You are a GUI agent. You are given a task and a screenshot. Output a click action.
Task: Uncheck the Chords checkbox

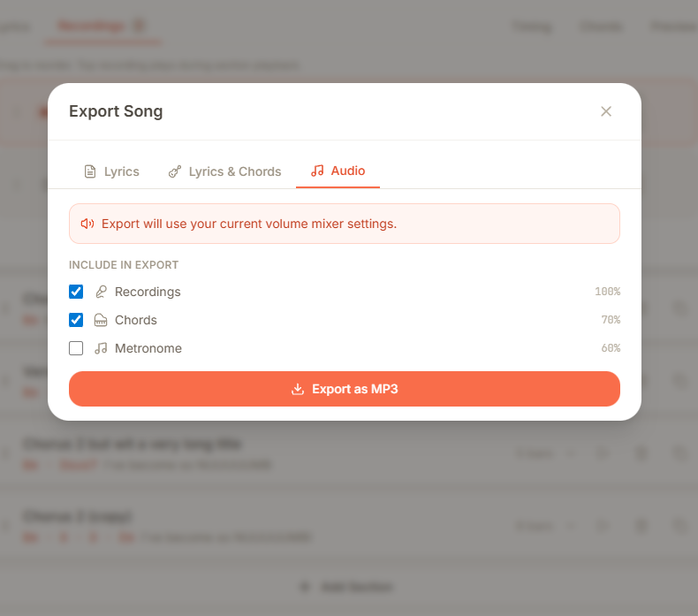point(76,320)
